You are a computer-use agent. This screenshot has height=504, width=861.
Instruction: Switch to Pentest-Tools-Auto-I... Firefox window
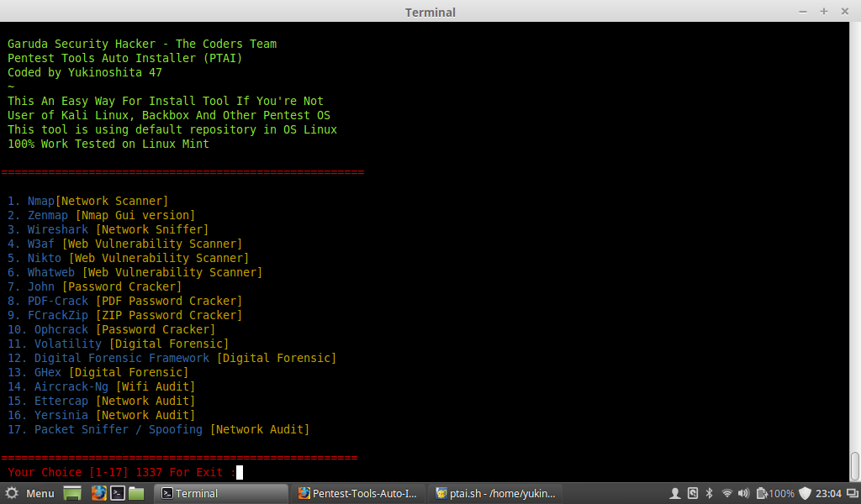click(357, 493)
